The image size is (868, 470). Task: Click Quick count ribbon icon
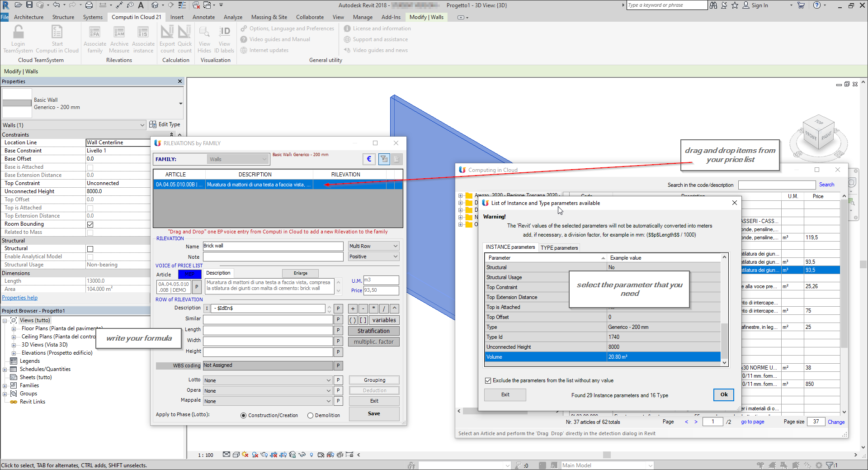pyautogui.click(x=184, y=32)
